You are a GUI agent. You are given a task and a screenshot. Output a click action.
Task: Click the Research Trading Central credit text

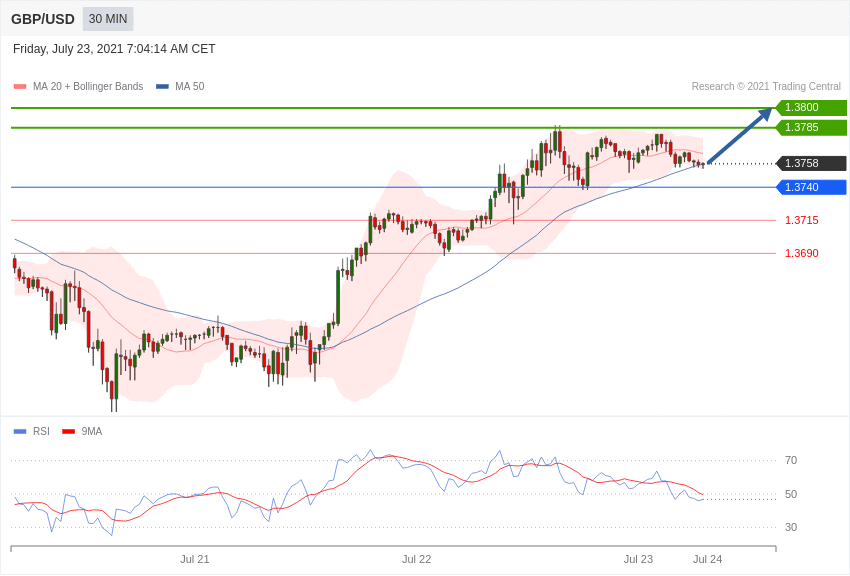[x=766, y=87]
